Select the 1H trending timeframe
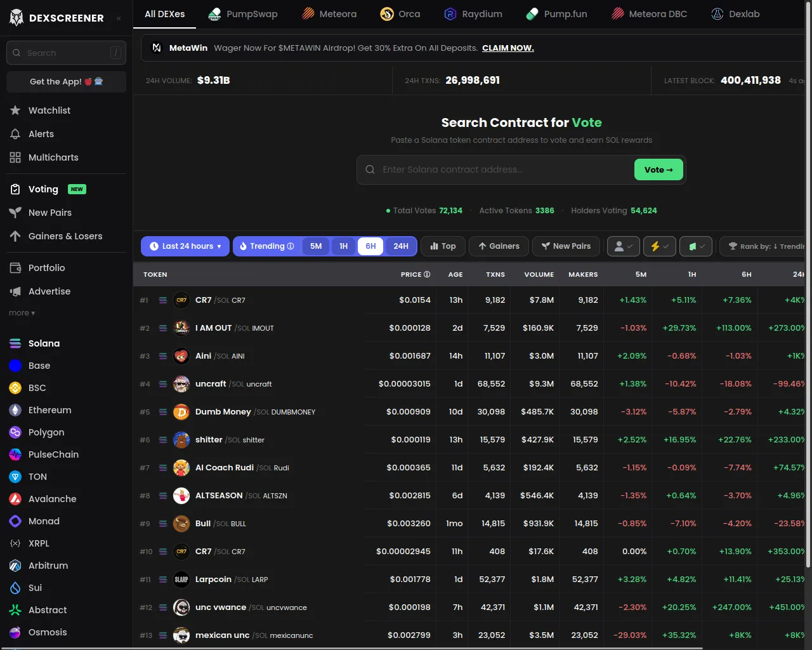 tap(343, 246)
